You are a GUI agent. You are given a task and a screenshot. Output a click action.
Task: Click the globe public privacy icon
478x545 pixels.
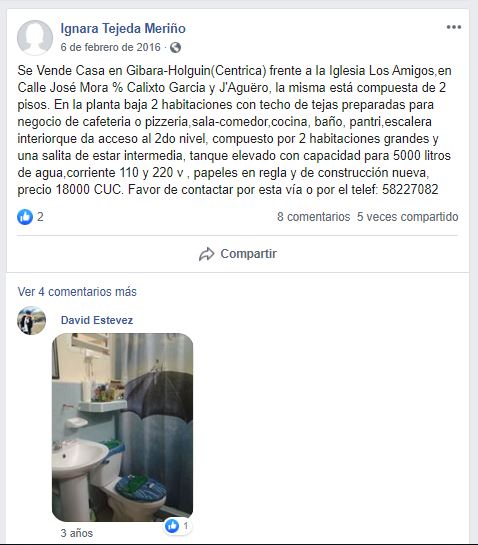point(175,47)
